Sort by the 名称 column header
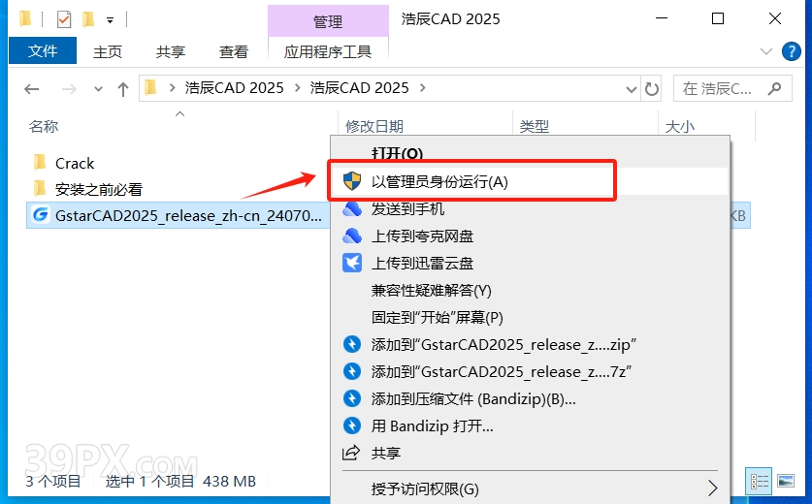812x504 pixels. [x=44, y=126]
